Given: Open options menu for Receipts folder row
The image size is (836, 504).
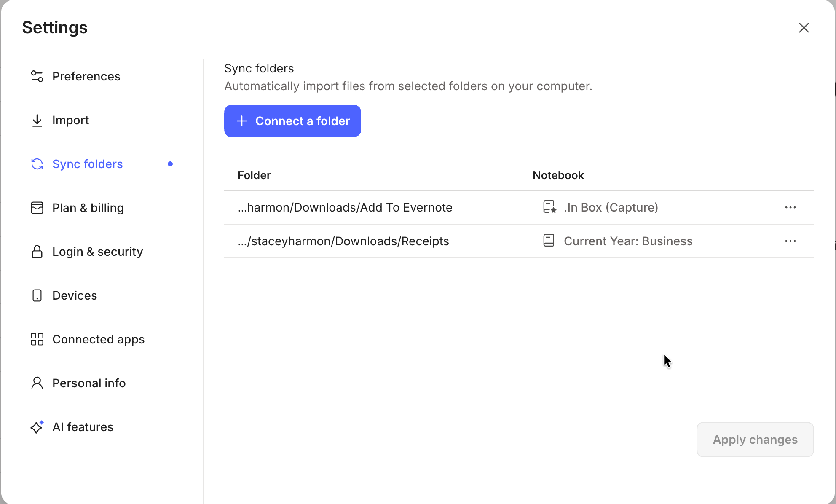Looking at the screenshot, I should click(x=790, y=241).
